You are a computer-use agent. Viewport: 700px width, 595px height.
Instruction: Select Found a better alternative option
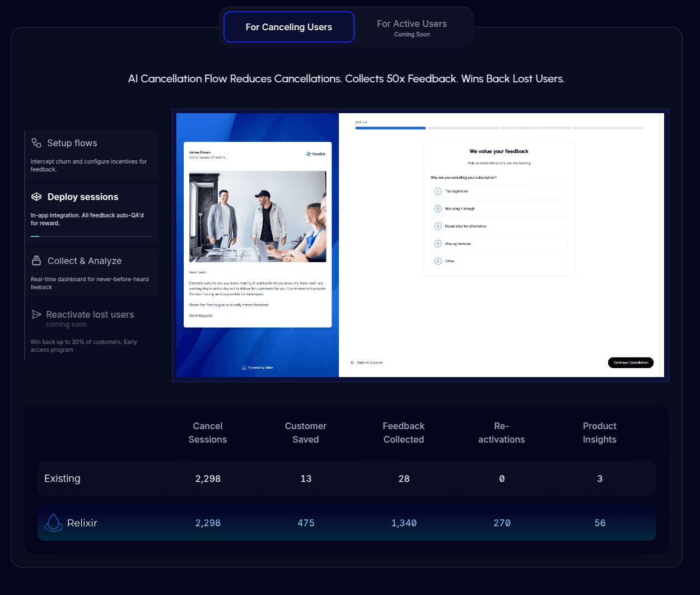pos(499,226)
